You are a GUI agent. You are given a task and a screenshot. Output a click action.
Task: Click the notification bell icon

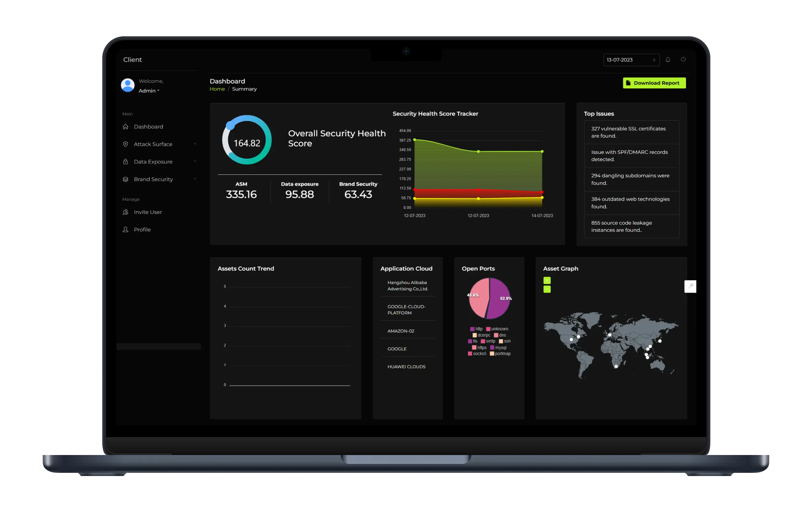tap(668, 60)
